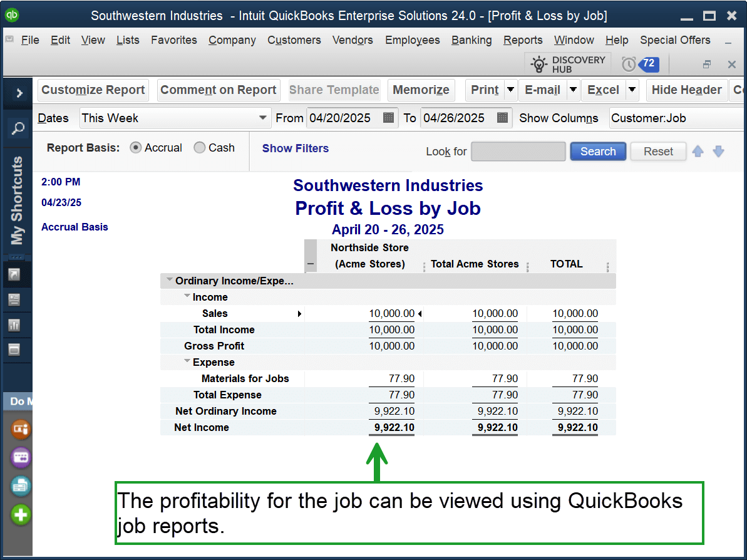Click the Comment on Report button

(218, 90)
